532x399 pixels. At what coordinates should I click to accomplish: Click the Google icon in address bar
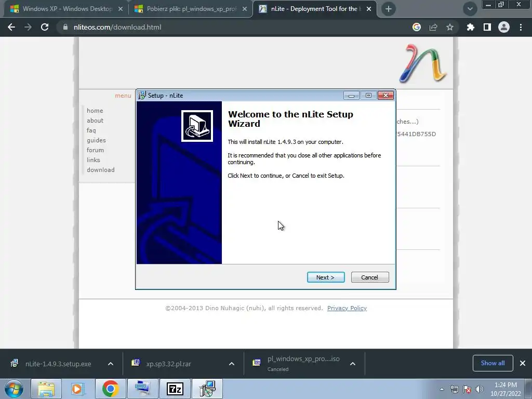pyautogui.click(x=416, y=27)
